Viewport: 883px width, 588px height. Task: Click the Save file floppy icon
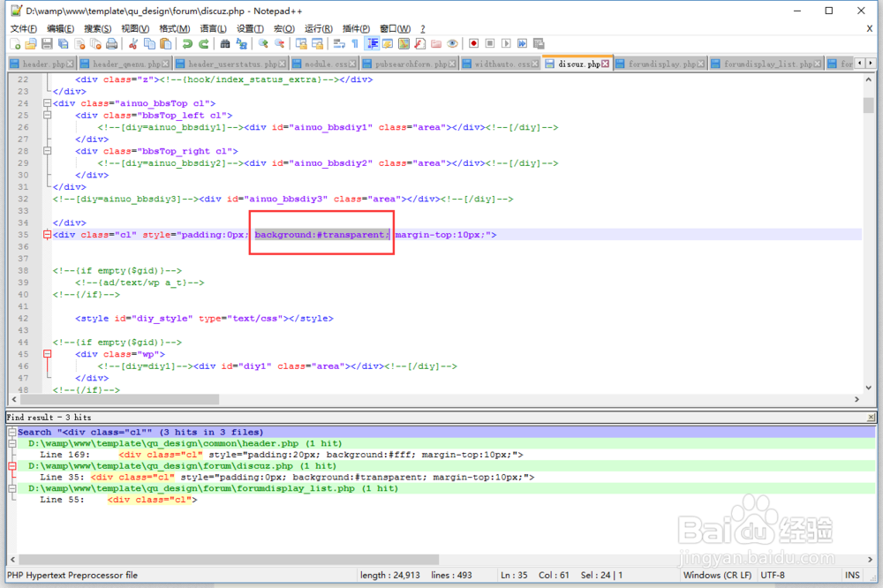point(48,44)
